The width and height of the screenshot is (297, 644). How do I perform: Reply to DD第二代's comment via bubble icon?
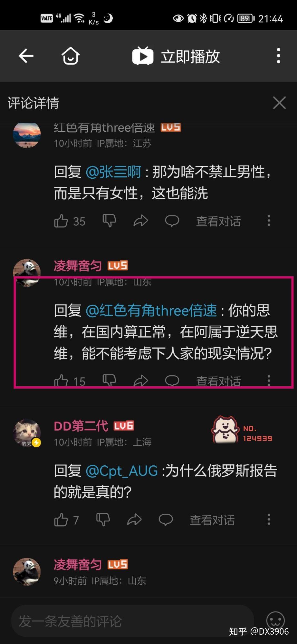point(166,520)
